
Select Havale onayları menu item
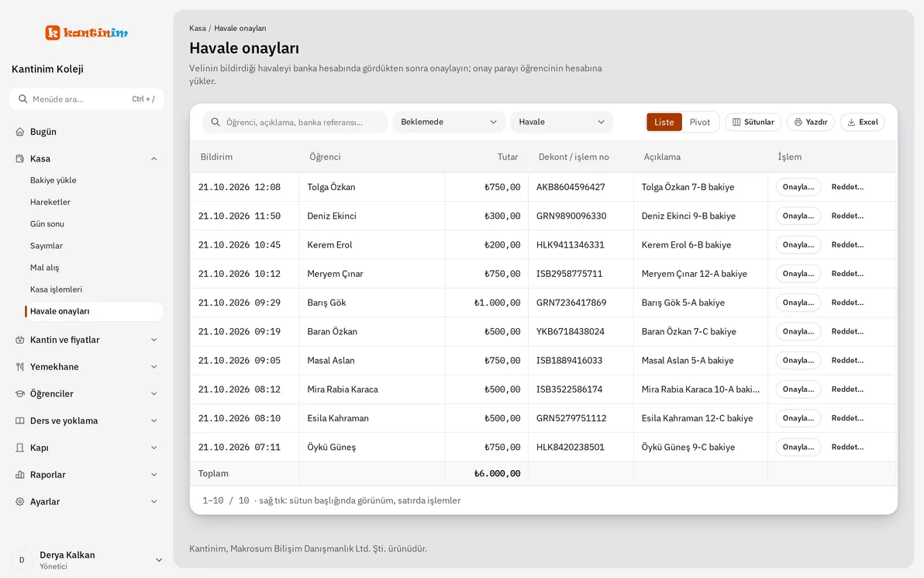click(x=95, y=311)
